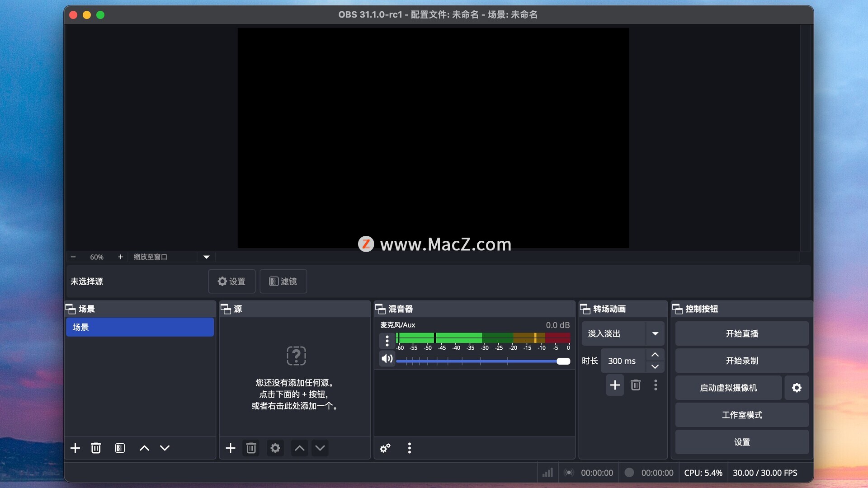Open 麦克风/Aux three-dot options menu
The width and height of the screenshot is (868, 488).
pyautogui.click(x=387, y=341)
